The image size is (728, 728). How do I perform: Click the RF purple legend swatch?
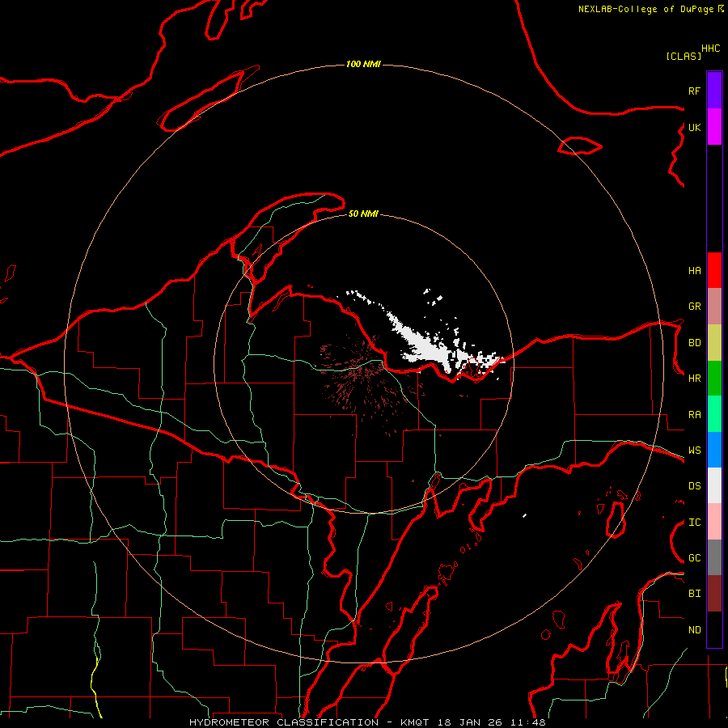[x=714, y=91]
